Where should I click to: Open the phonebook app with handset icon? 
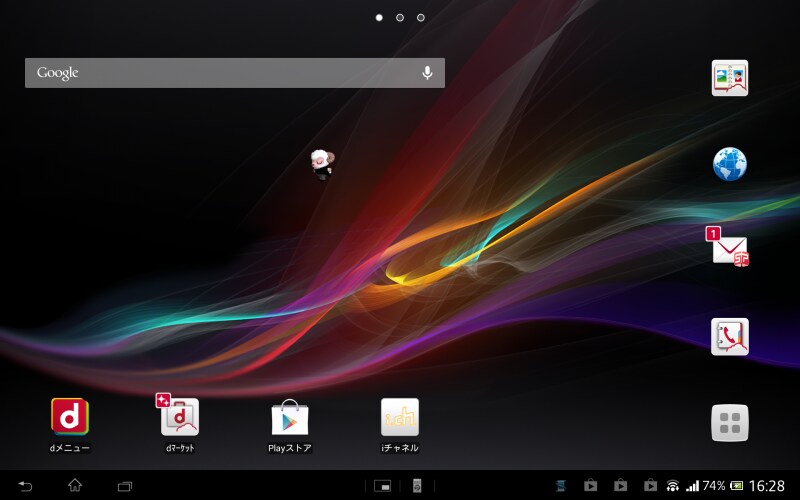tap(730, 337)
